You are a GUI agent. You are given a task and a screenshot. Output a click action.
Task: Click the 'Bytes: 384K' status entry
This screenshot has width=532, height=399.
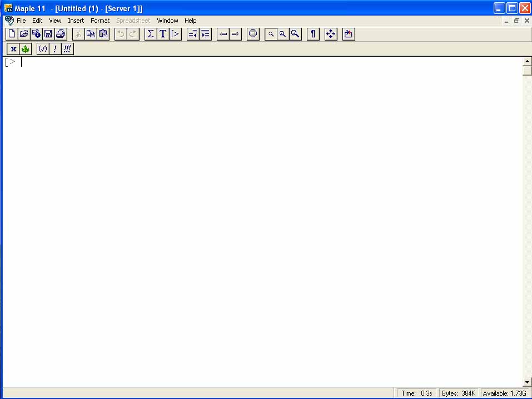(459, 393)
